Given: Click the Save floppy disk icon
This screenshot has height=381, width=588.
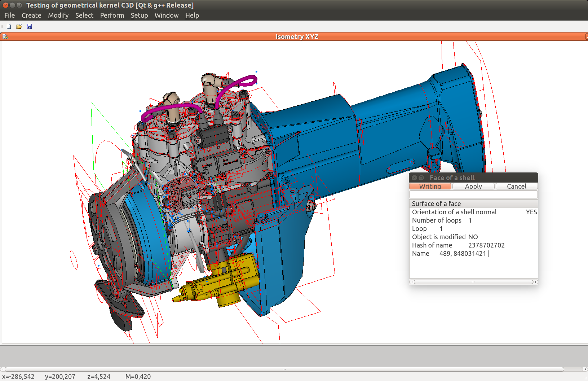Looking at the screenshot, I should 29,26.
